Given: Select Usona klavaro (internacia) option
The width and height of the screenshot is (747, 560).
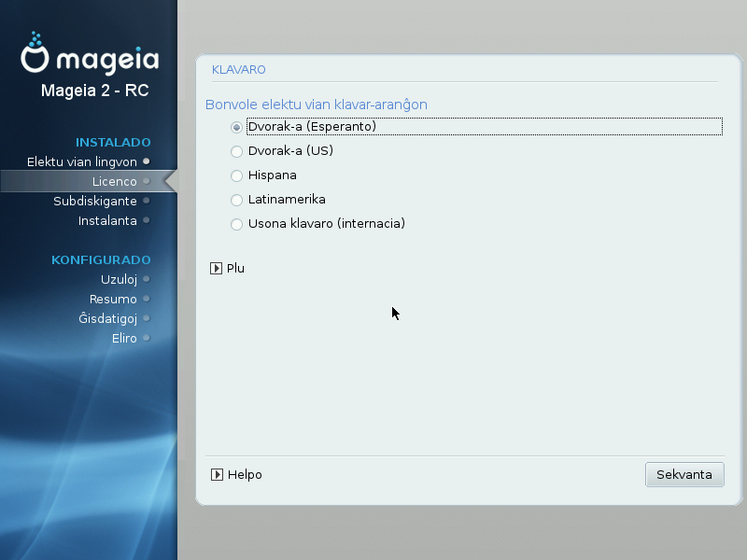Looking at the screenshot, I should tap(236, 224).
